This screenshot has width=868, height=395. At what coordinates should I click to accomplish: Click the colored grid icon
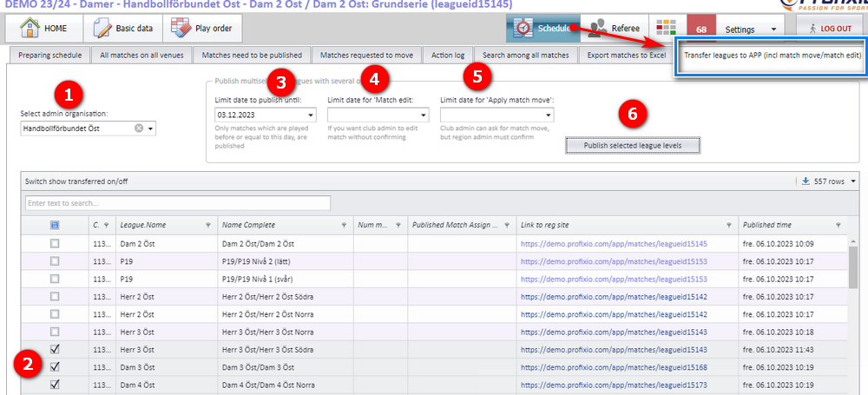click(667, 29)
